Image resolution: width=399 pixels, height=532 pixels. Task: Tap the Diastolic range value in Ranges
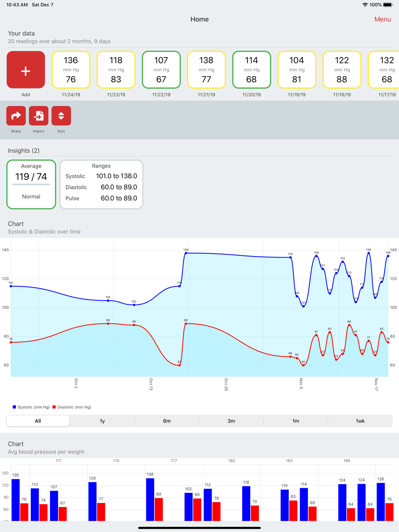[x=119, y=187]
